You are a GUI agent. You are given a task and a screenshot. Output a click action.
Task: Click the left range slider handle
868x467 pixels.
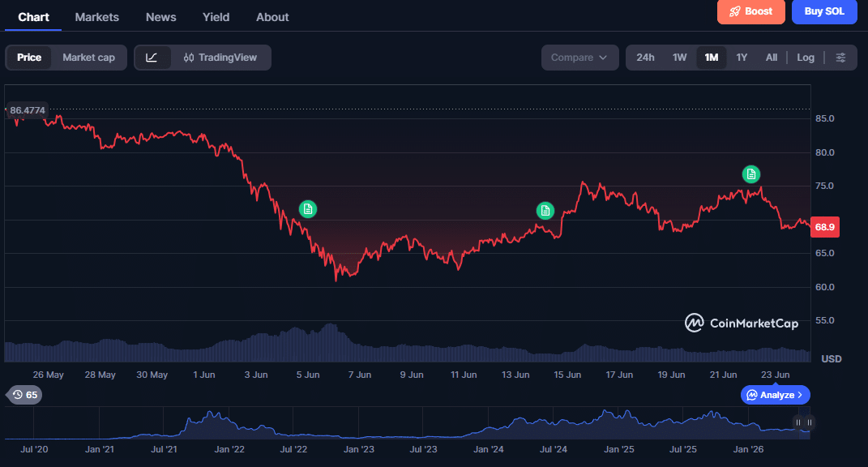pos(798,422)
